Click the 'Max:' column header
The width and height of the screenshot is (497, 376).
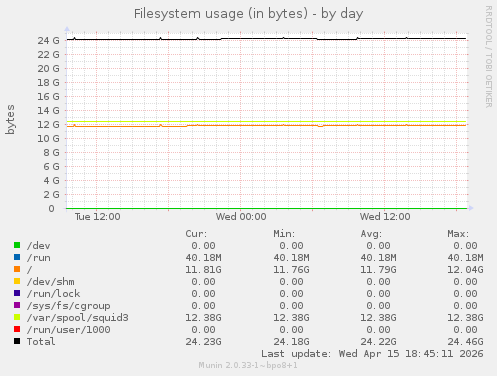pos(458,234)
